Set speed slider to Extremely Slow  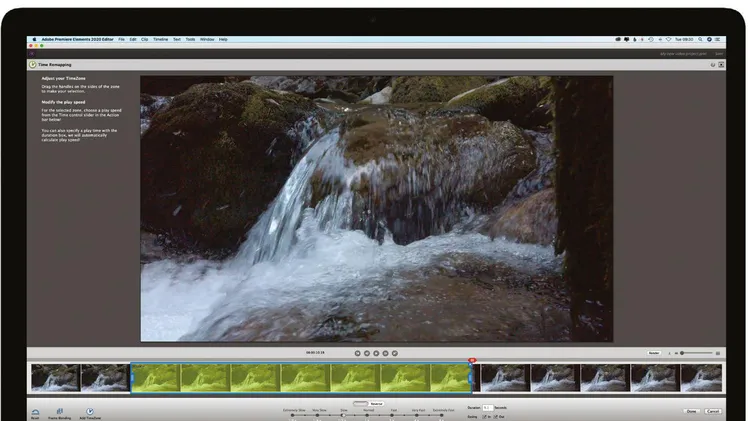[x=293, y=415]
